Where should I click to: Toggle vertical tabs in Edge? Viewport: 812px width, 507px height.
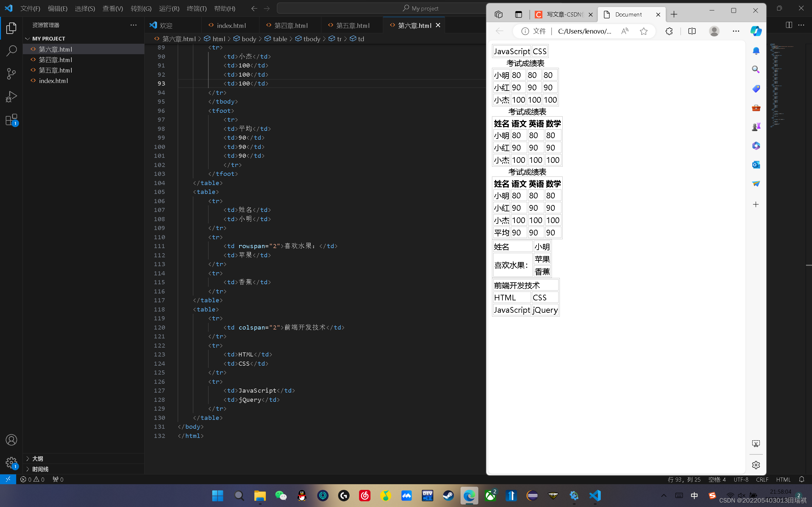pyautogui.click(x=518, y=14)
